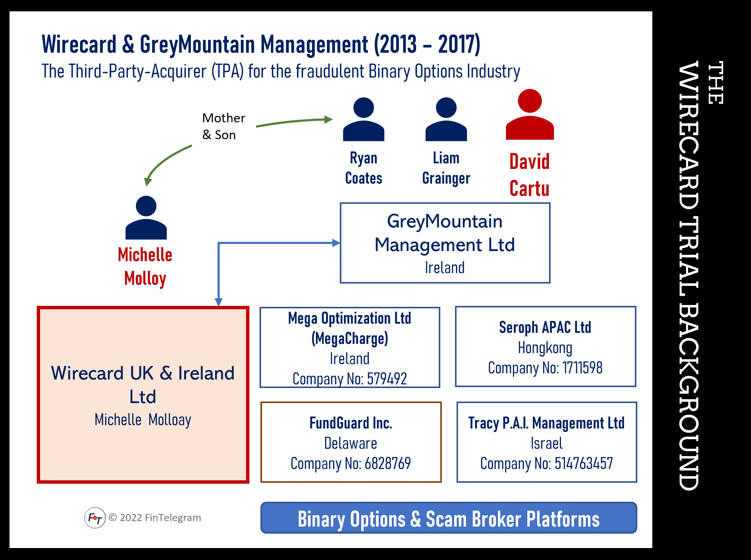Select the red David Cartu person icon
751x560 pixels.
530,114
